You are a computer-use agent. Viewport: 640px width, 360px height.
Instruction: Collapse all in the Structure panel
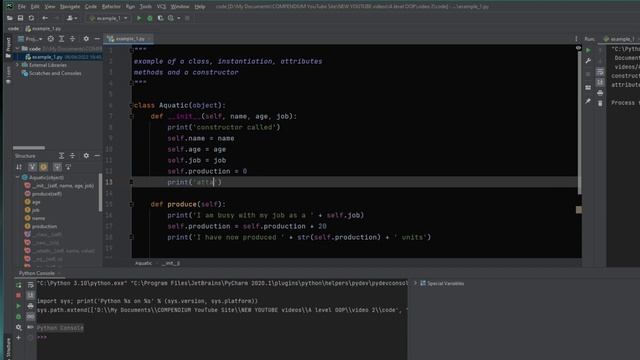click(72, 156)
